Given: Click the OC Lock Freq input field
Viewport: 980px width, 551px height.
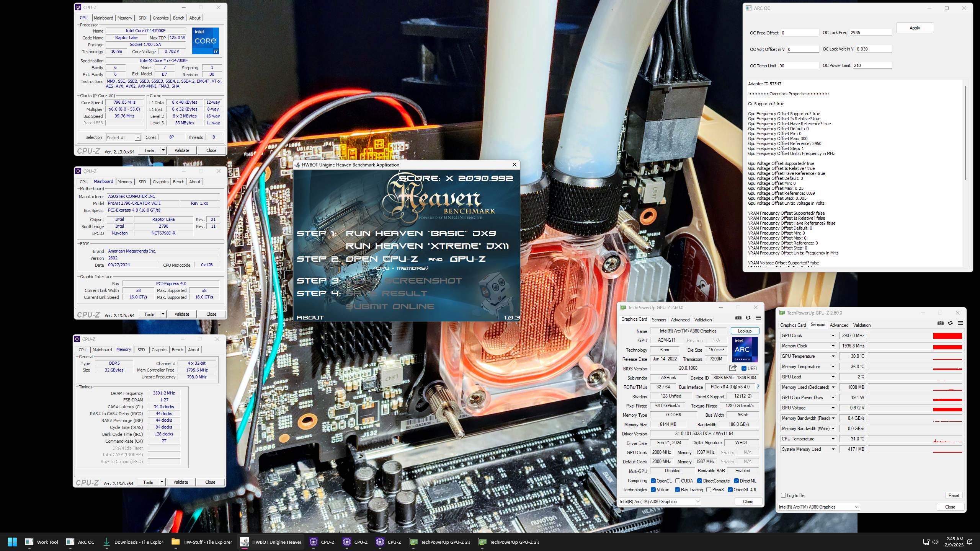Looking at the screenshot, I should (871, 33).
